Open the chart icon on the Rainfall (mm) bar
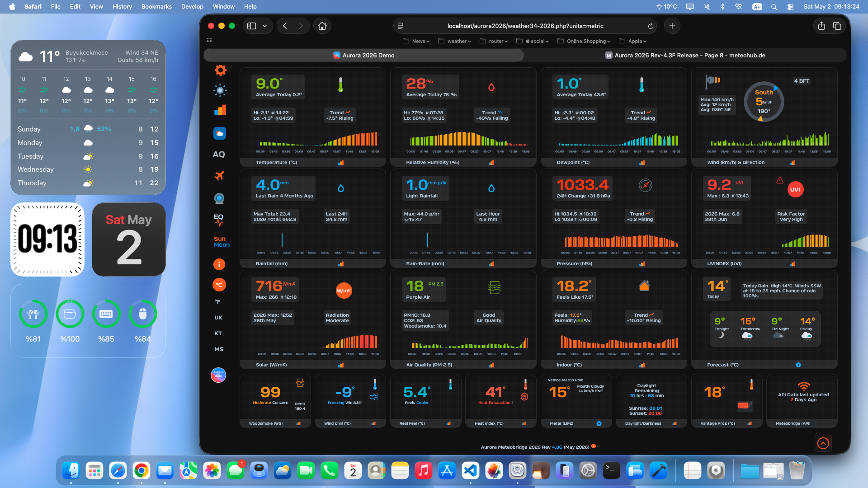 click(x=341, y=264)
